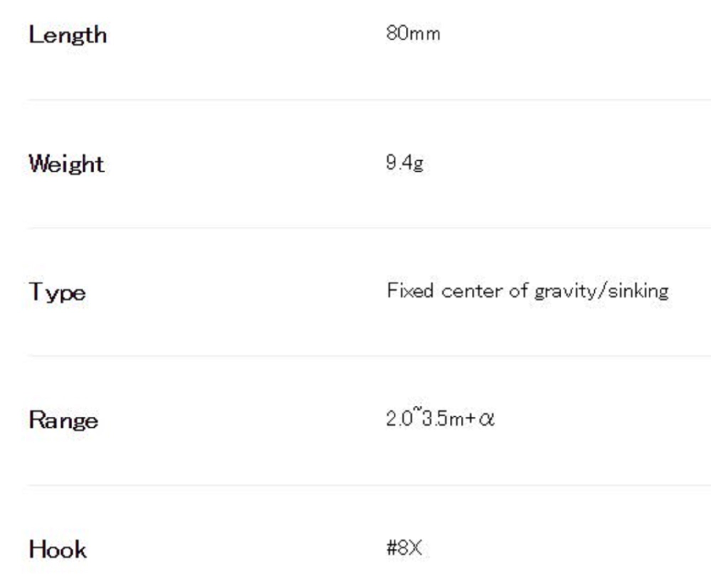Click the Length label
The height and width of the screenshot is (588, 711).
point(68,35)
